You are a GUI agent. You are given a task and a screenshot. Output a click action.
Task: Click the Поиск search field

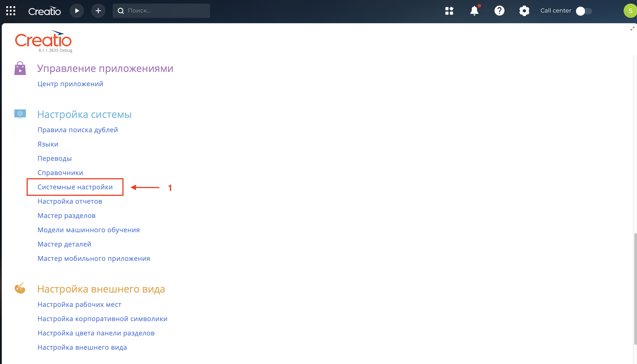tap(161, 11)
